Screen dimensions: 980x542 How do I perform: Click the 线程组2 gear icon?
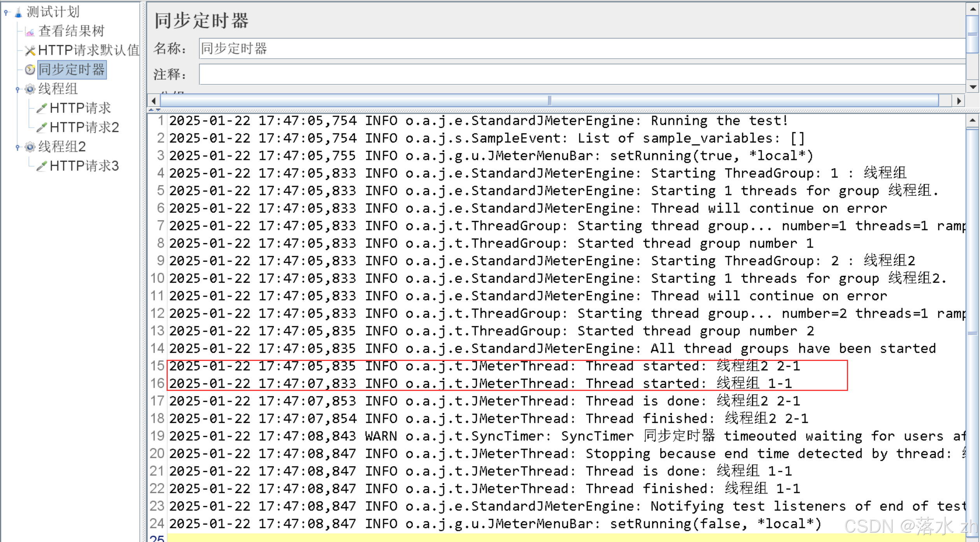(x=30, y=147)
